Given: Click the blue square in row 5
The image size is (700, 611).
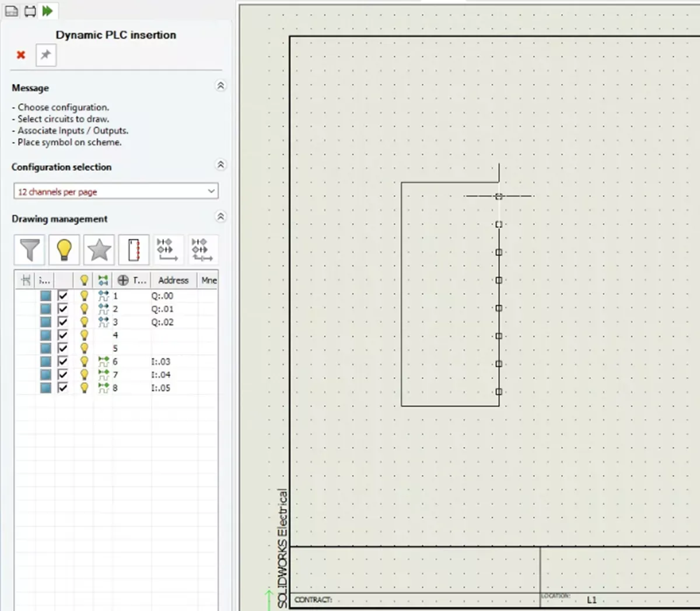Looking at the screenshot, I should coord(45,348).
